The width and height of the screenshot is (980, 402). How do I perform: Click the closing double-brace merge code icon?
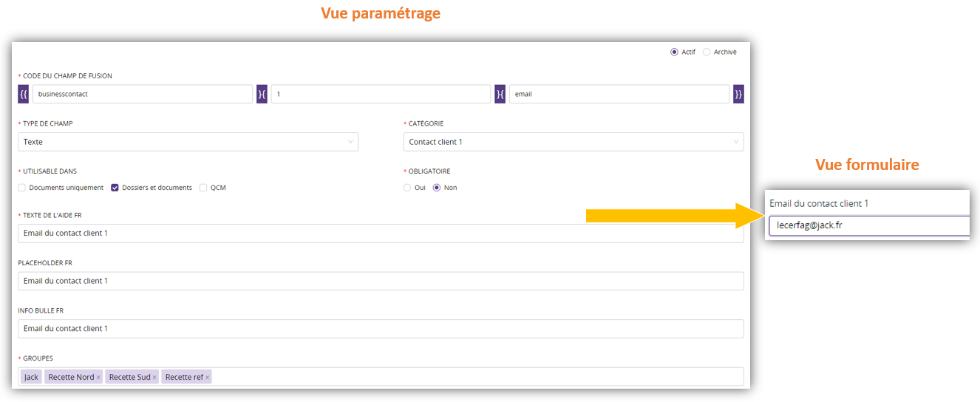pos(738,94)
